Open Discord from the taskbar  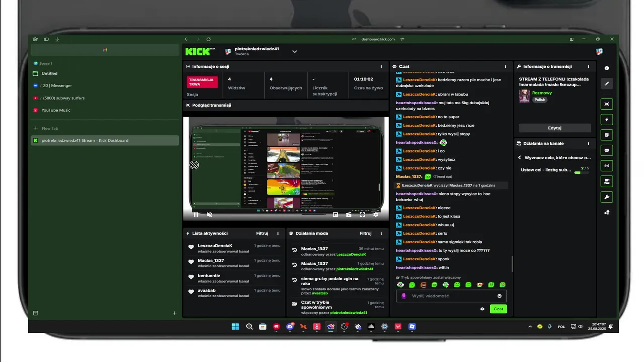[290, 327]
